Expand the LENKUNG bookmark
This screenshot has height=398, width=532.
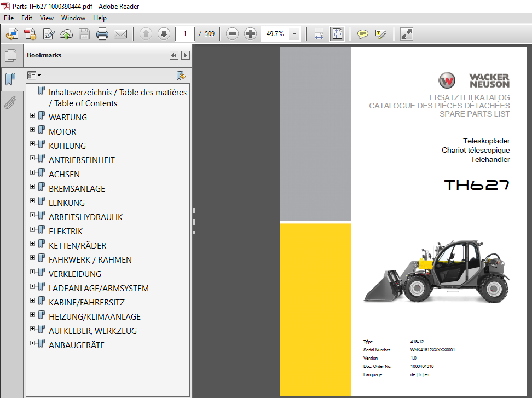pyautogui.click(x=33, y=201)
